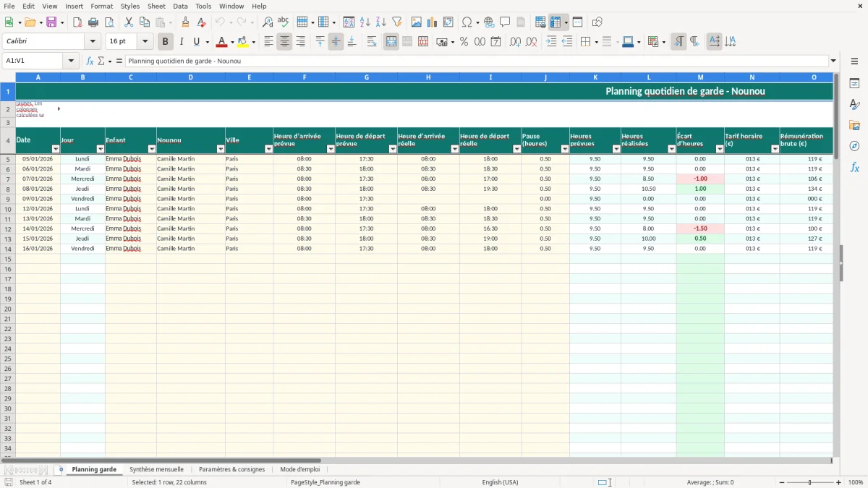868x488 pixels.
Task: Toggle print preview
Action: point(109,22)
